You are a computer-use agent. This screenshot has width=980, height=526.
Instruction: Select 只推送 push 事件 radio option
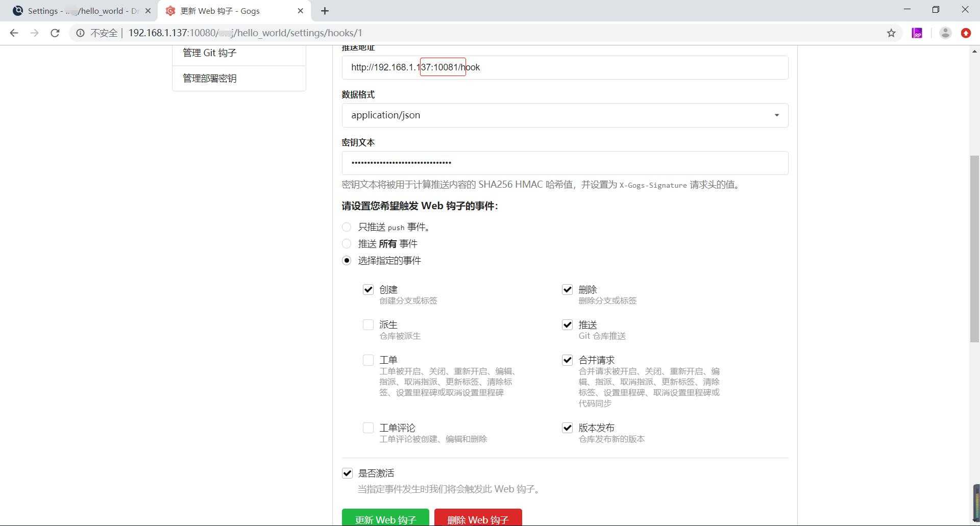[347, 227]
